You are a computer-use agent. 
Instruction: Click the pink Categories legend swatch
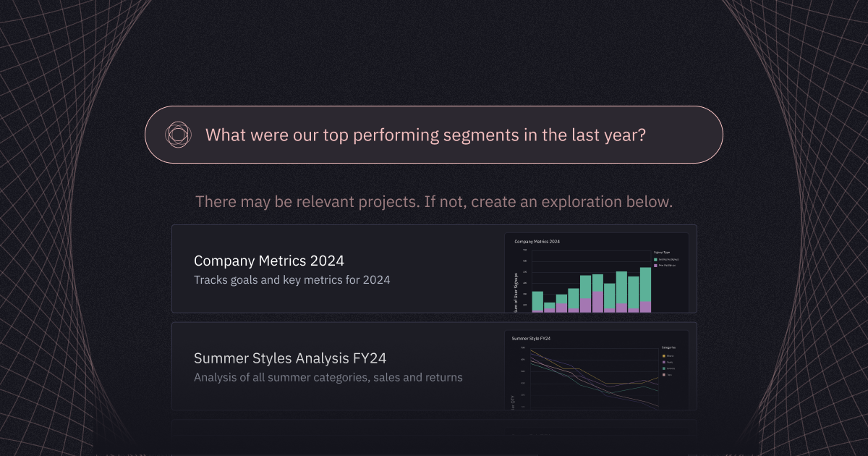click(x=664, y=375)
